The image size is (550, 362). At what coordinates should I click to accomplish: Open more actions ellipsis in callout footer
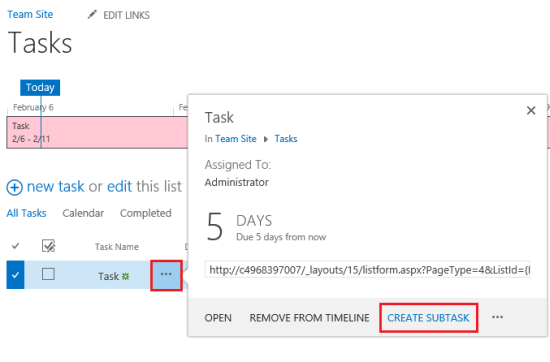click(497, 317)
